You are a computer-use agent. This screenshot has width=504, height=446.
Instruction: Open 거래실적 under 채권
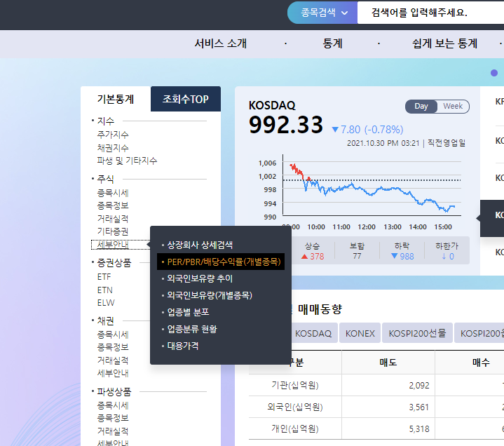(x=113, y=360)
